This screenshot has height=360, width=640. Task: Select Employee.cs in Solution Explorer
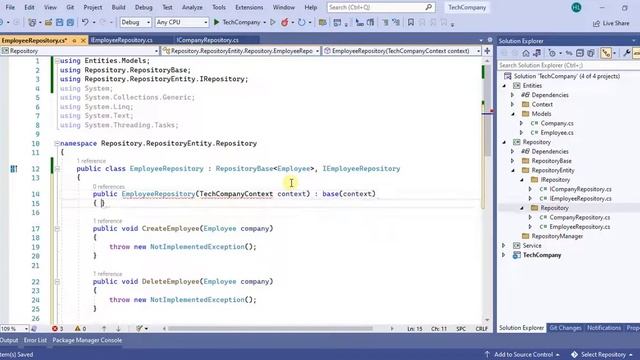click(557, 133)
